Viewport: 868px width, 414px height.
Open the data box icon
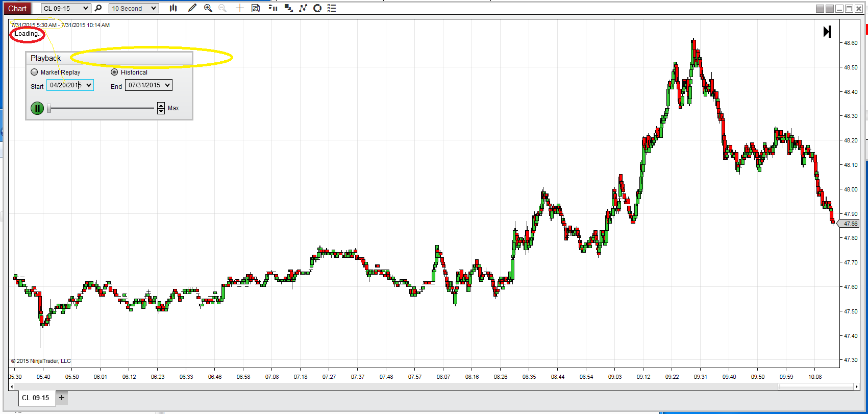click(256, 8)
